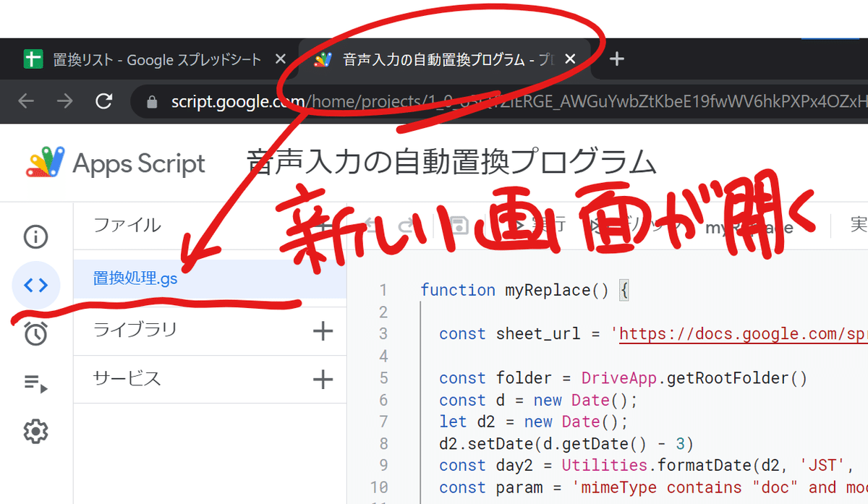Open the Executions list icon
This screenshot has width=868, height=504.
click(35, 383)
